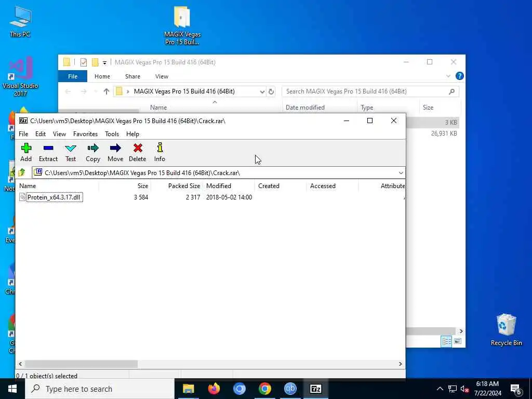The image size is (532, 399).
Task: Click the network tray icon
Action: pyautogui.click(x=453, y=389)
